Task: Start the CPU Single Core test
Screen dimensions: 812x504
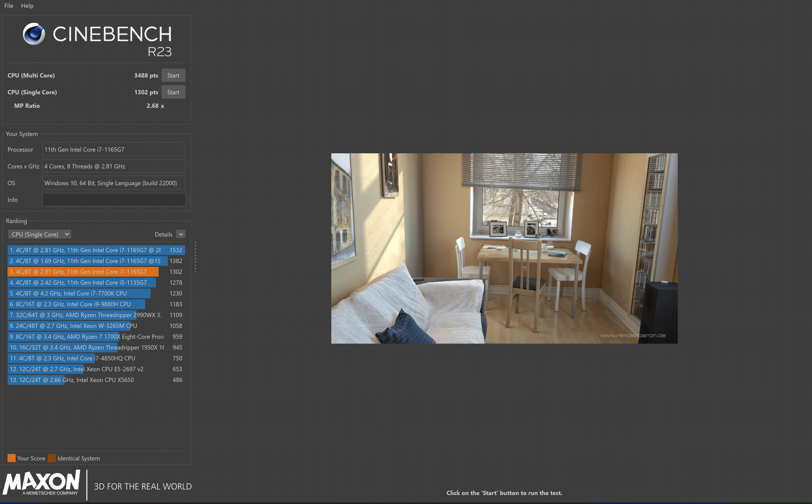Action: [173, 92]
